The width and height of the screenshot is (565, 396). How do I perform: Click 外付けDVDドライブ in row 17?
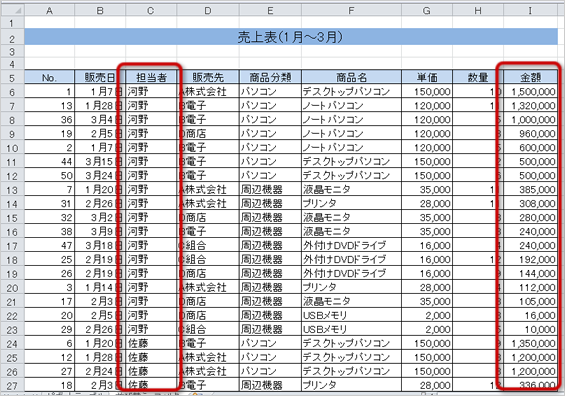pyautogui.click(x=351, y=245)
